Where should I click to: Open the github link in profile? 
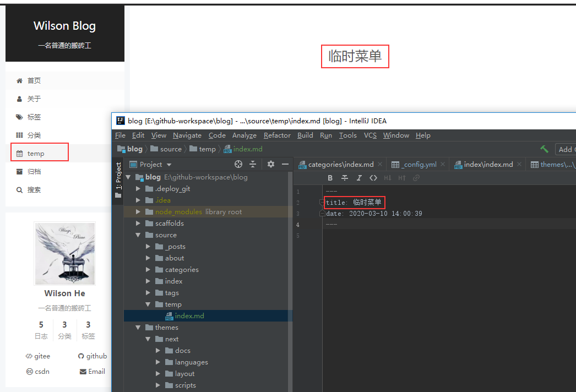tap(93, 356)
